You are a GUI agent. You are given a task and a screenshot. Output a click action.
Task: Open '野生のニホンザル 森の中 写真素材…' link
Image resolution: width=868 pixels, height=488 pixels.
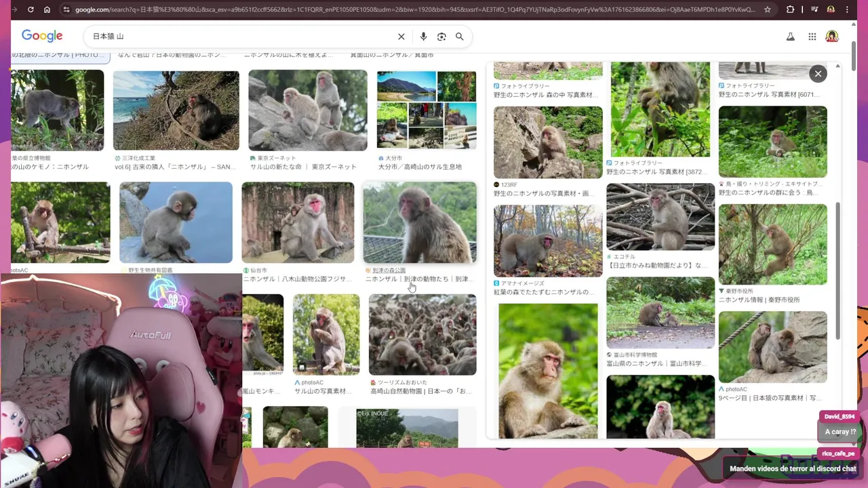point(546,95)
